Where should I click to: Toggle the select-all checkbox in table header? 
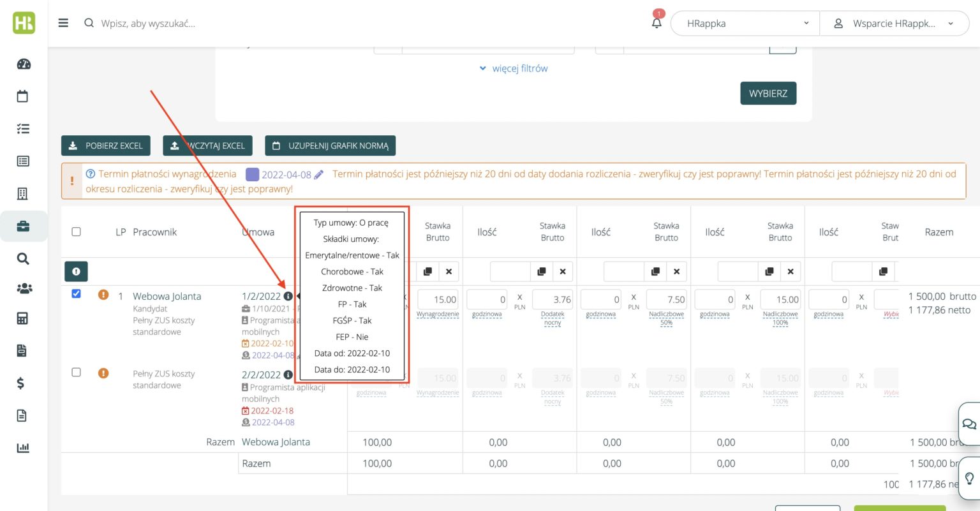pos(77,232)
